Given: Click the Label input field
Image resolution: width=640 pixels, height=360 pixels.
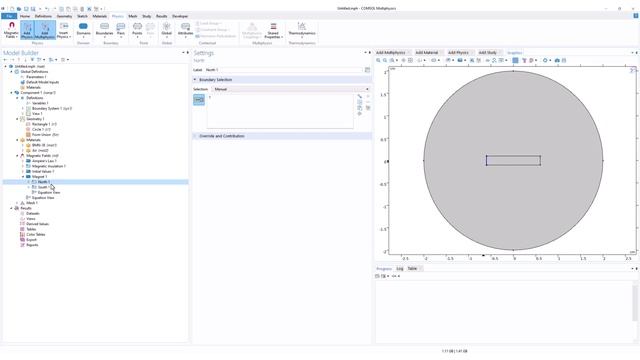Looking at the screenshot, I should pyautogui.click(x=283, y=70).
